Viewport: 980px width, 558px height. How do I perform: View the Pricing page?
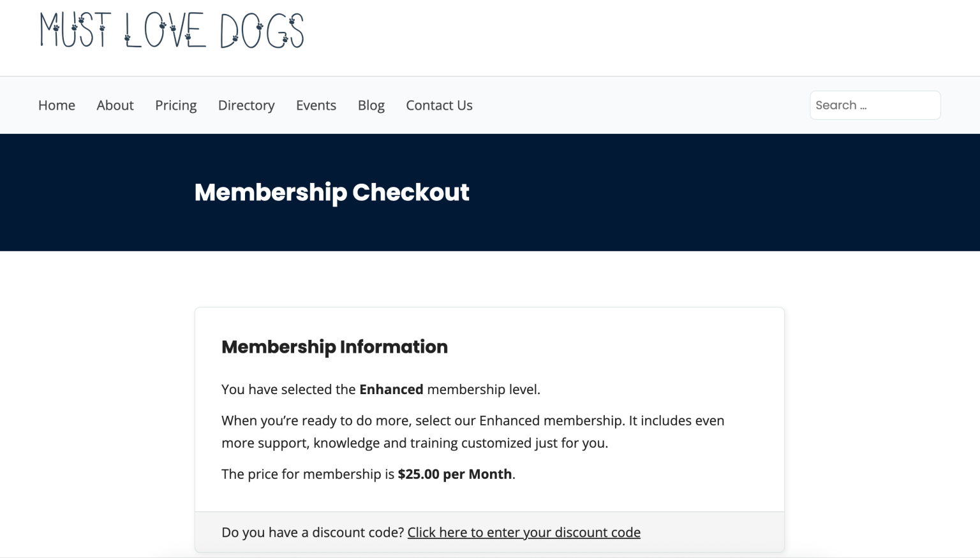click(x=175, y=105)
